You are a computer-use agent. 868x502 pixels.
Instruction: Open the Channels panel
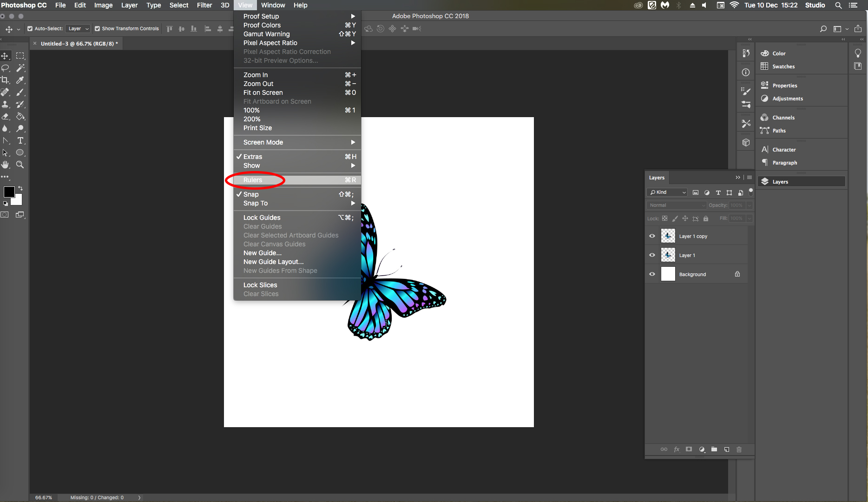783,117
